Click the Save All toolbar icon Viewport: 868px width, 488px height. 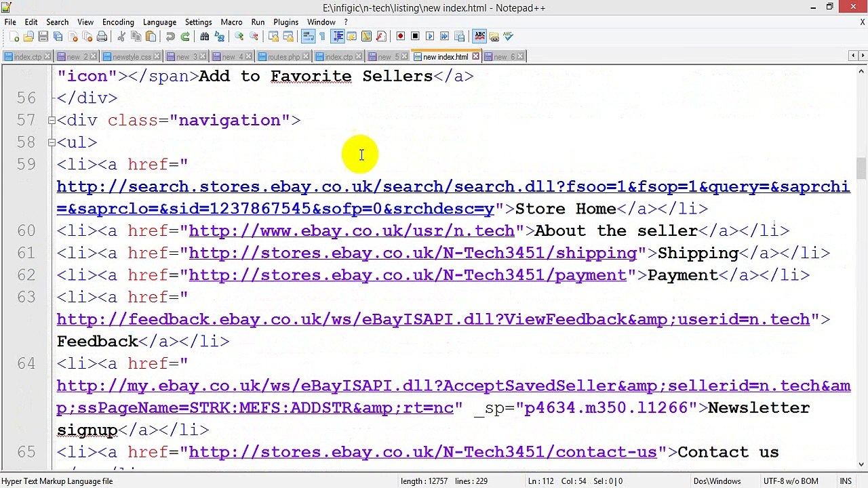point(58,37)
